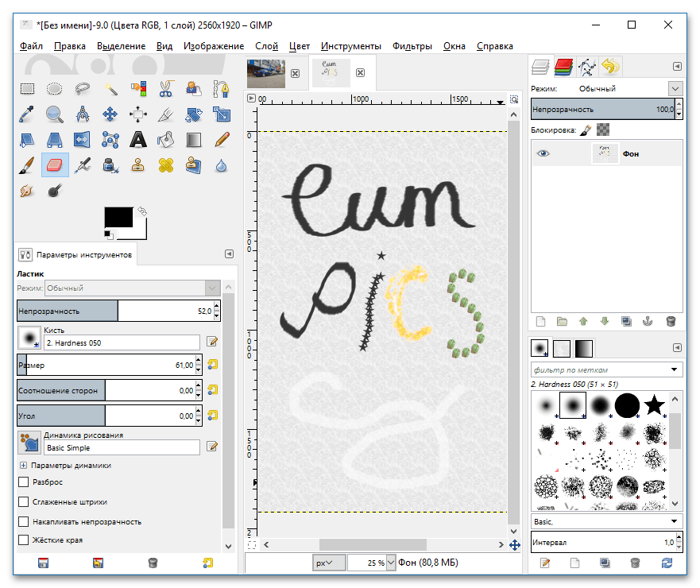700x588 pixels.
Task: Pick the Pencil tool
Action: (x=222, y=140)
